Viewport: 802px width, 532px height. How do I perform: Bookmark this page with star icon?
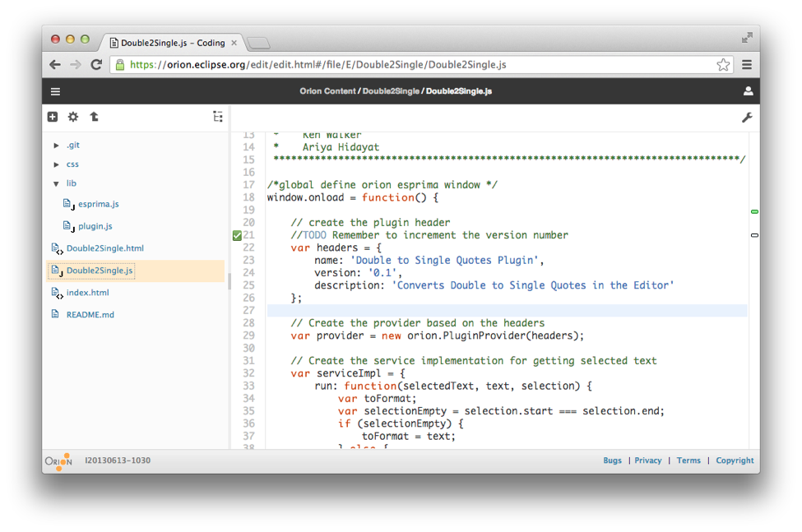tap(723, 64)
